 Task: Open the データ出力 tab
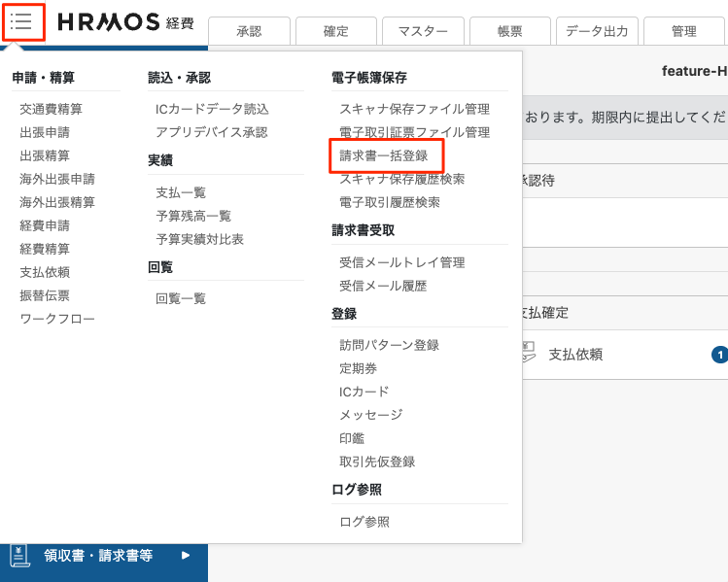pyautogui.click(x=597, y=31)
